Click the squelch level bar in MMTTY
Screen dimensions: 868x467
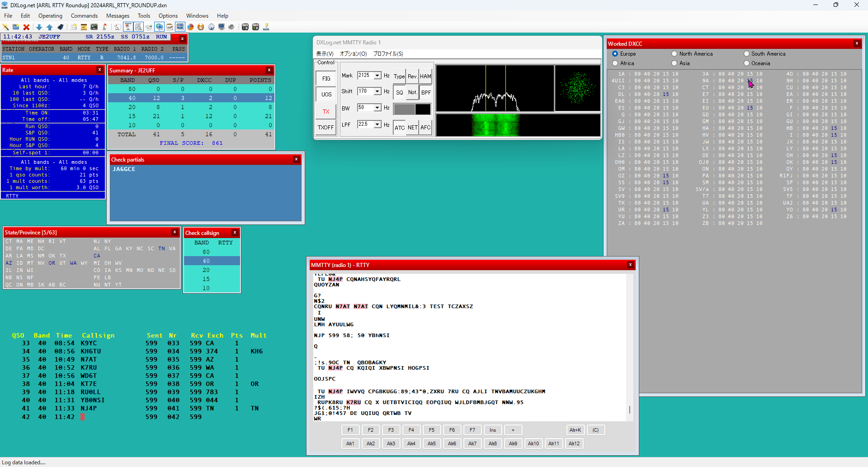tap(412, 109)
